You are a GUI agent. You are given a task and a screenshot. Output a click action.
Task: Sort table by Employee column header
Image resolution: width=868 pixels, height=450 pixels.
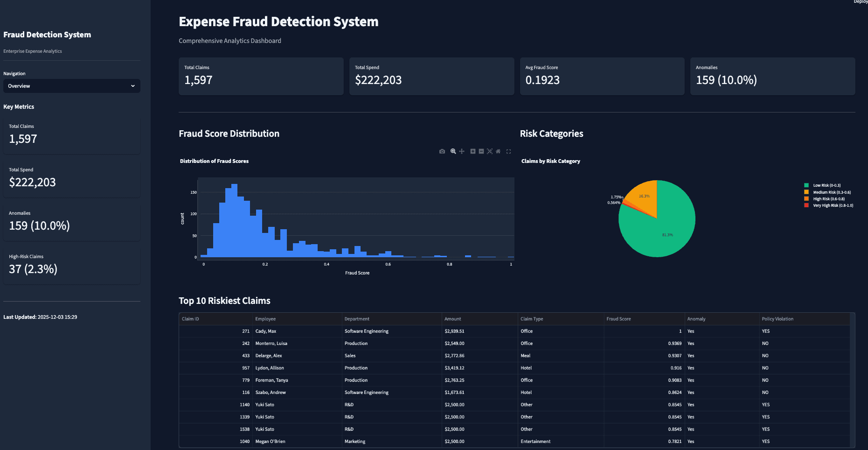tap(297, 319)
